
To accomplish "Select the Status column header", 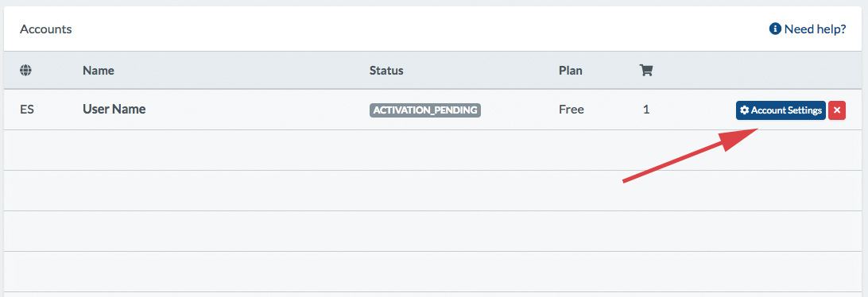I will click(x=386, y=70).
